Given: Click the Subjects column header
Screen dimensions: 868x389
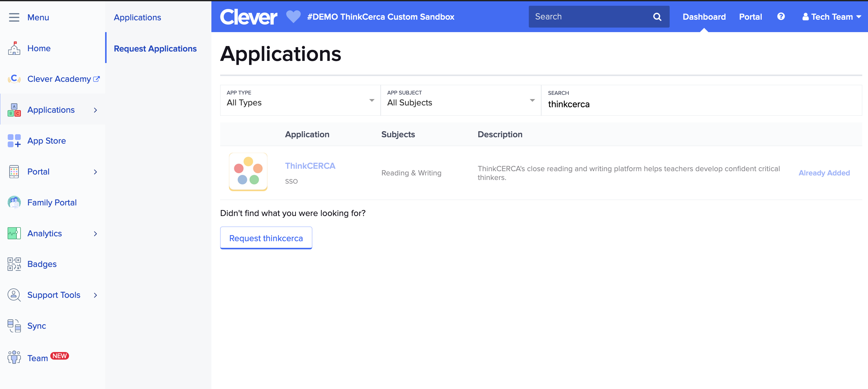Looking at the screenshot, I should 398,135.
